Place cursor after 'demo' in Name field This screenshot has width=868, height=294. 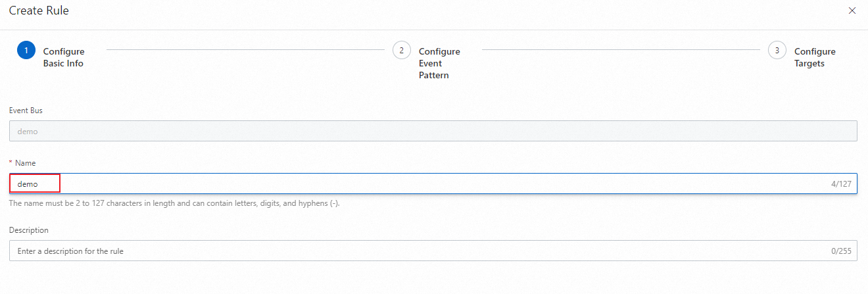[39, 184]
